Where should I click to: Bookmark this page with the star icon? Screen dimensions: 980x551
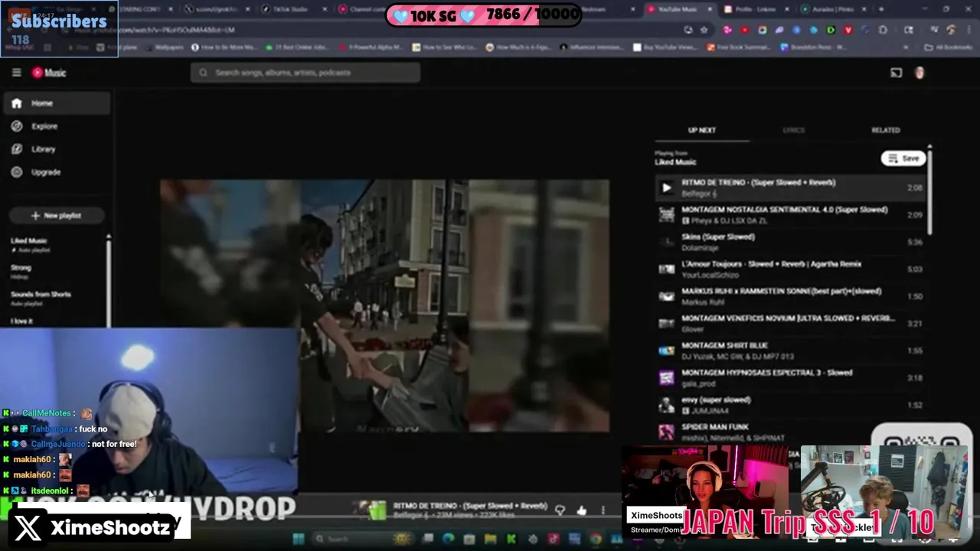(704, 30)
